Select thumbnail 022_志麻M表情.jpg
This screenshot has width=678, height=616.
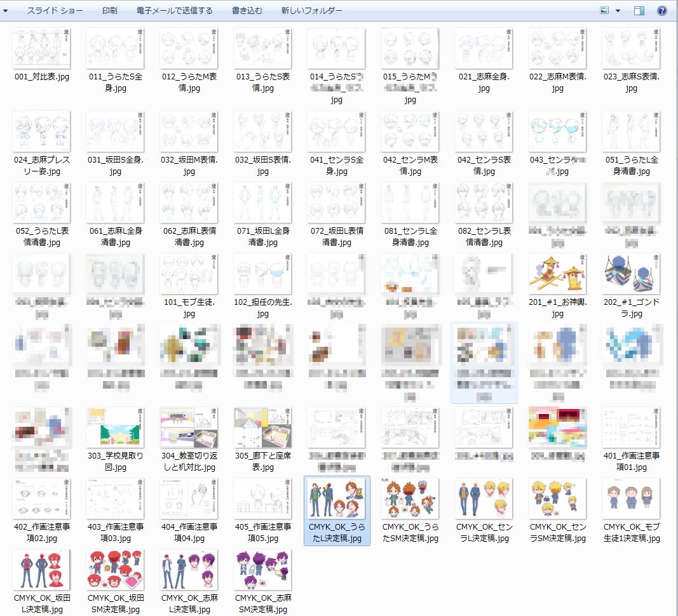point(558,49)
